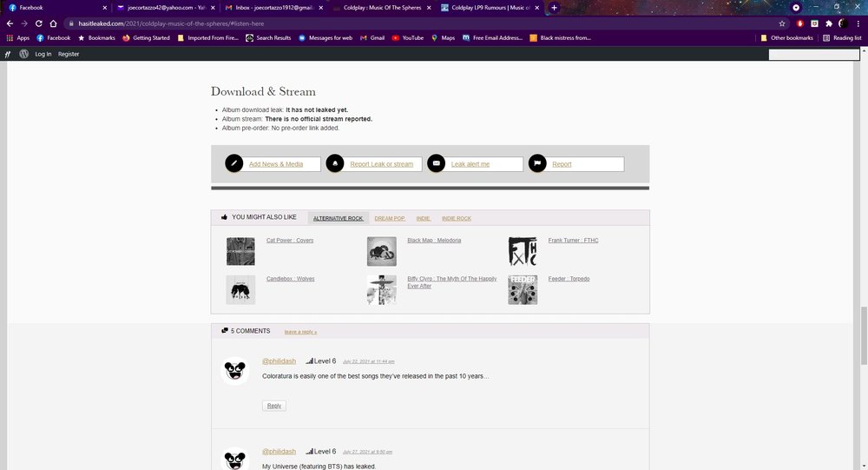Viewport: 868px width, 470px height.
Task: Click the bell icon beside Report Leak
Action: 335,163
